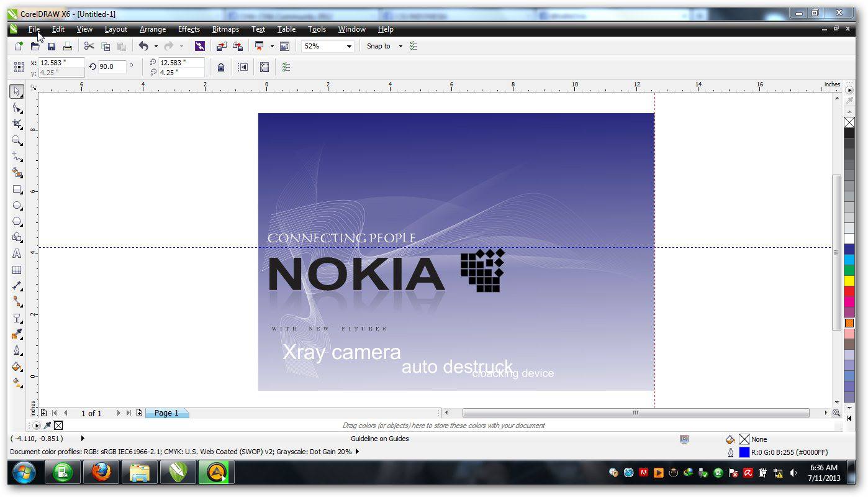Select the Interactive Fill tool
The width and height of the screenshot is (868, 497).
click(x=17, y=383)
